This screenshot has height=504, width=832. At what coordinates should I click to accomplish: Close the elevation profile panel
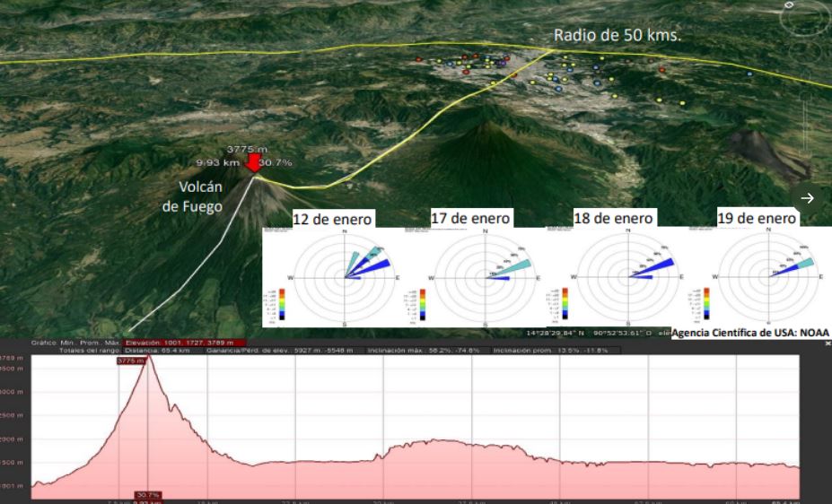[x=828, y=343]
